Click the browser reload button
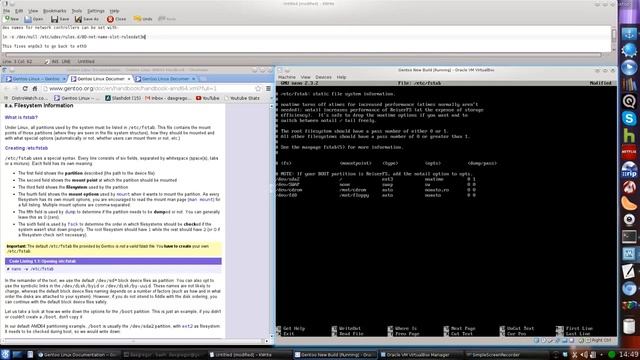Viewport: 640px width, 360px height. pyautogui.click(x=25, y=88)
